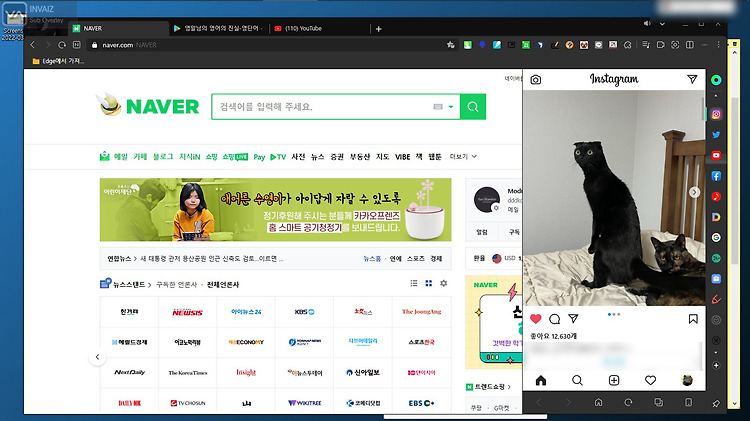Open the on-screen keyboard in search box

[438, 107]
